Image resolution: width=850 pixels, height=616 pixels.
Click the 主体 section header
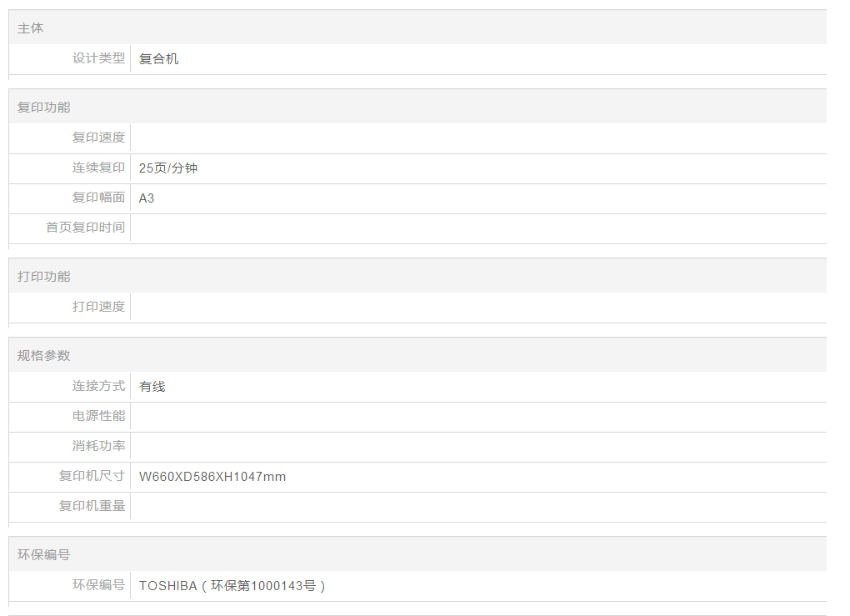click(x=31, y=28)
